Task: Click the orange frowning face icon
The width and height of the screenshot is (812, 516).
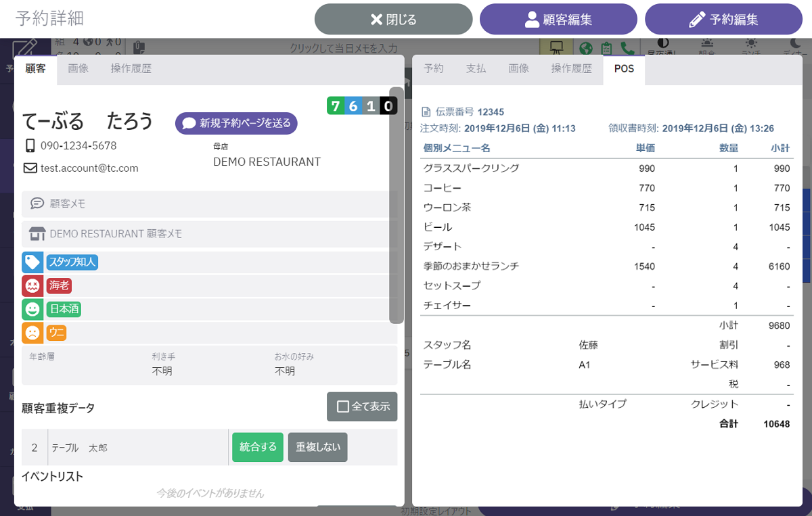Action: tap(32, 333)
